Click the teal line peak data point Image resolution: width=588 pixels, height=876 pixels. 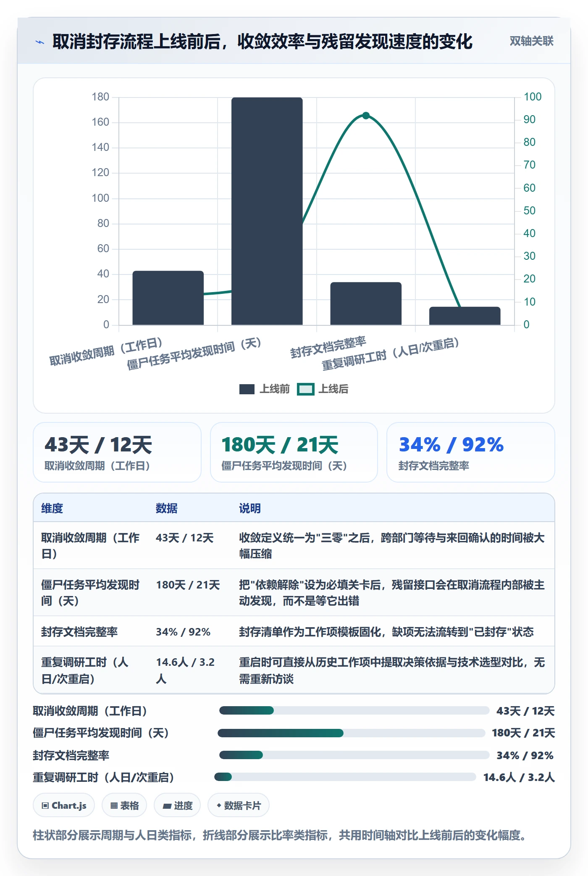point(366,115)
